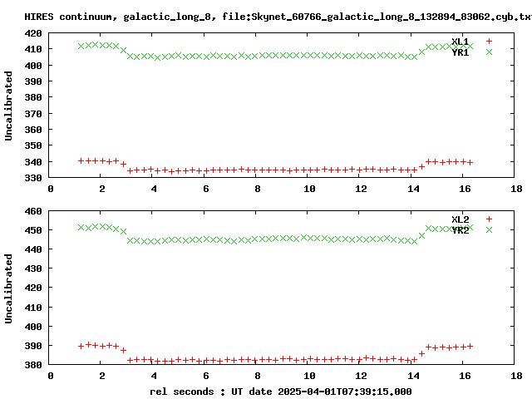Click tick value 400 on XL2/YR2 plot
Screen dimensions: 532x399
[33, 327]
